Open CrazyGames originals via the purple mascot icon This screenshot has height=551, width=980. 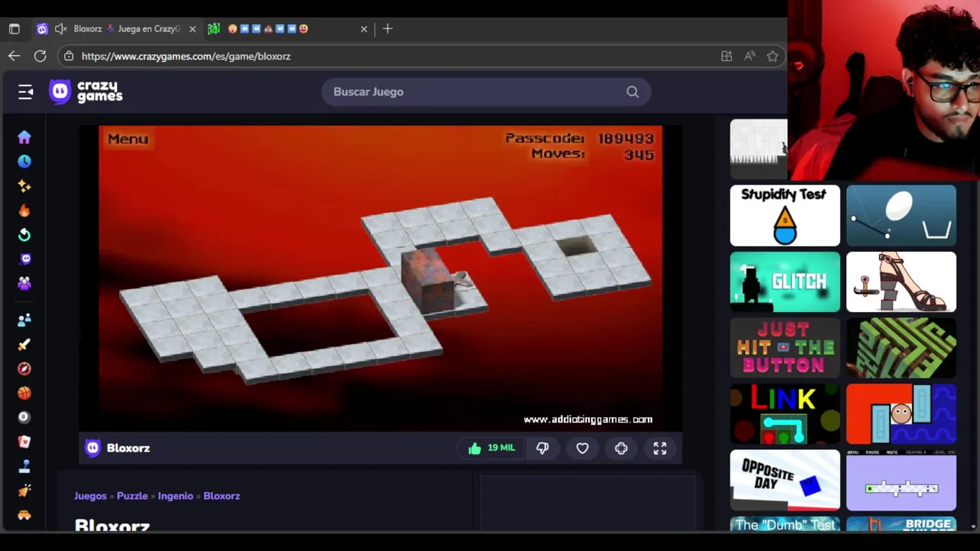(x=24, y=259)
